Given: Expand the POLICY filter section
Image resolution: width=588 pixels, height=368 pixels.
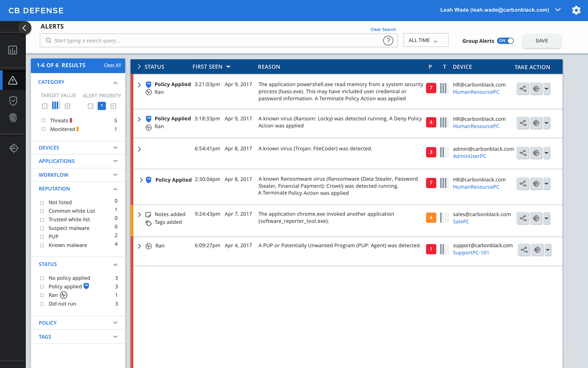Looking at the screenshot, I should tap(115, 323).
